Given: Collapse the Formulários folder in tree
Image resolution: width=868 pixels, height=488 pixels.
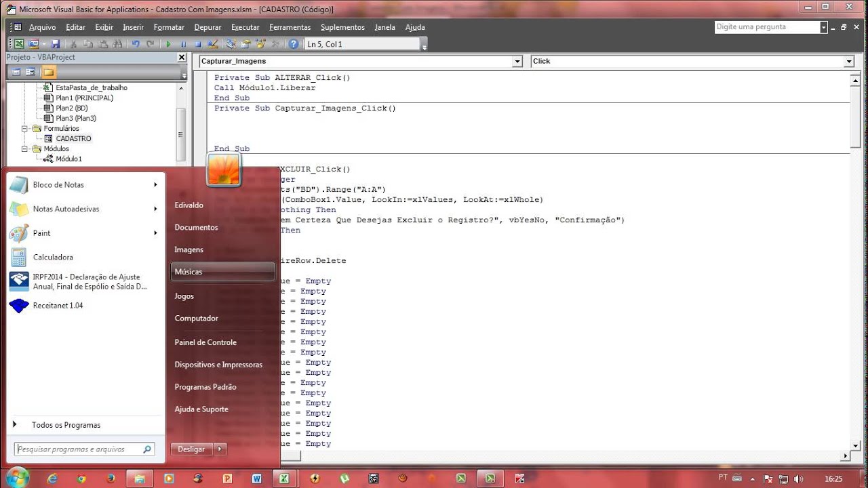Looking at the screenshot, I should coord(25,128).
